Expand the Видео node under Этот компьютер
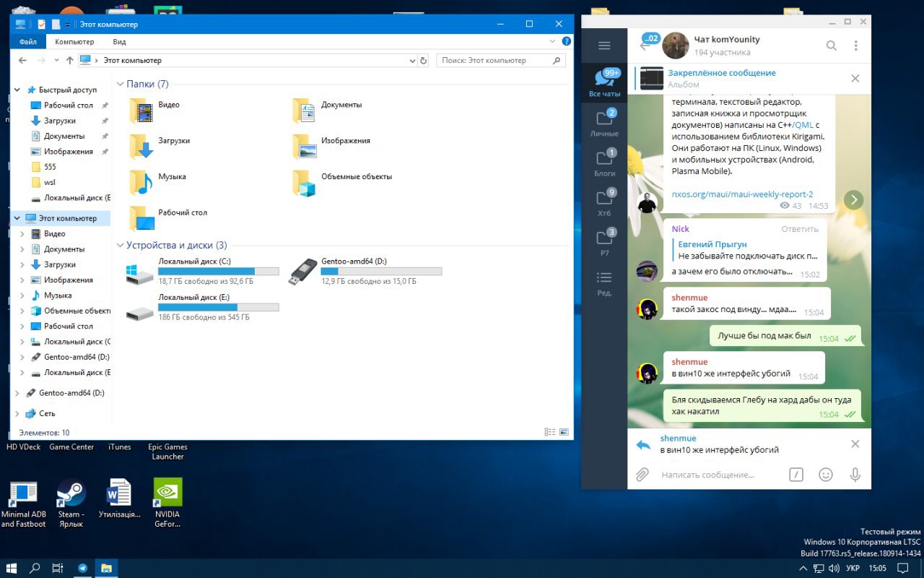 tap(23, 234)
